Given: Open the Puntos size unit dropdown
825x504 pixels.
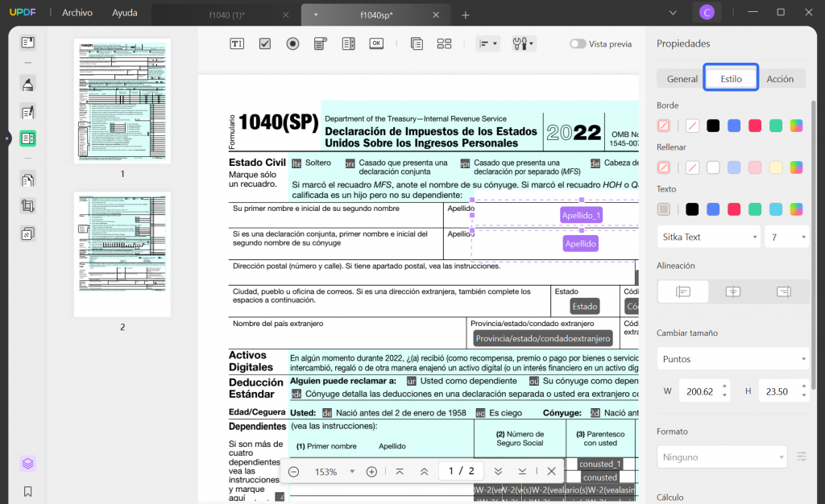Looking at the screenshot, I should (x=732, y=358).
